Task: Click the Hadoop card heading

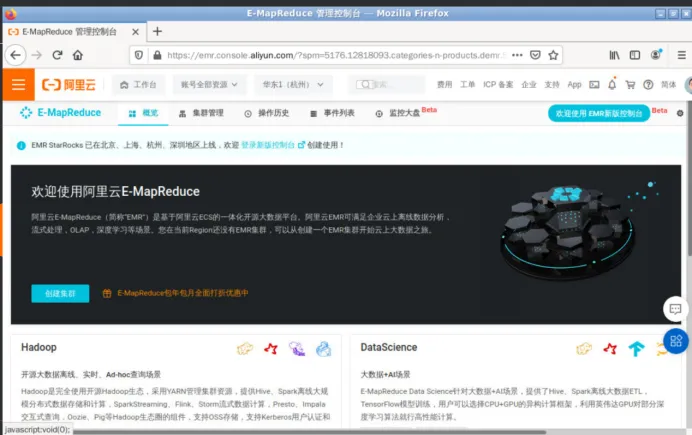Action: pos(39,347)
